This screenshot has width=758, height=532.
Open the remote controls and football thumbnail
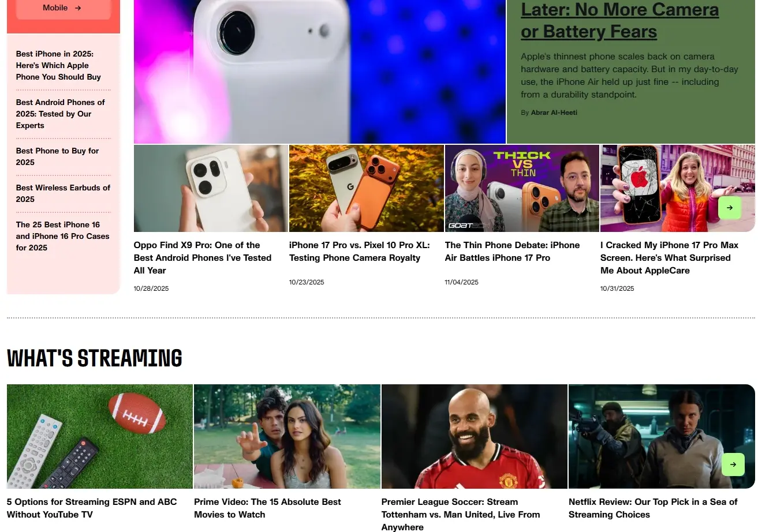(100, 437)
